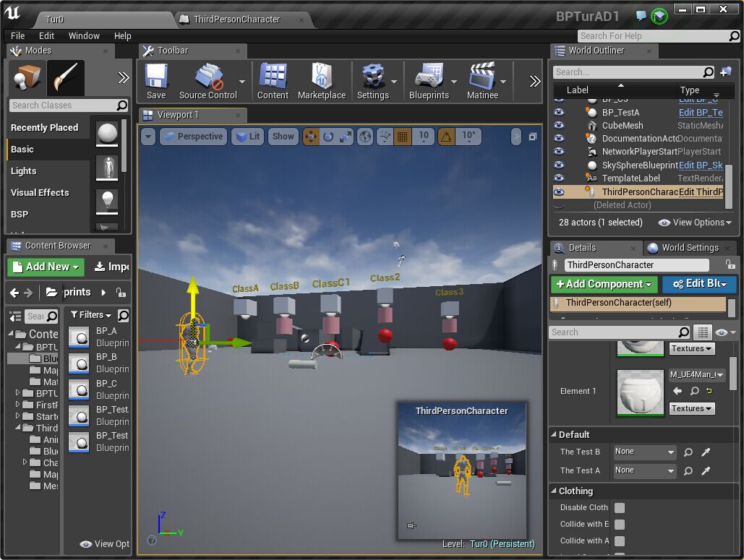Open The Test B None dropdown

[644, 452]
